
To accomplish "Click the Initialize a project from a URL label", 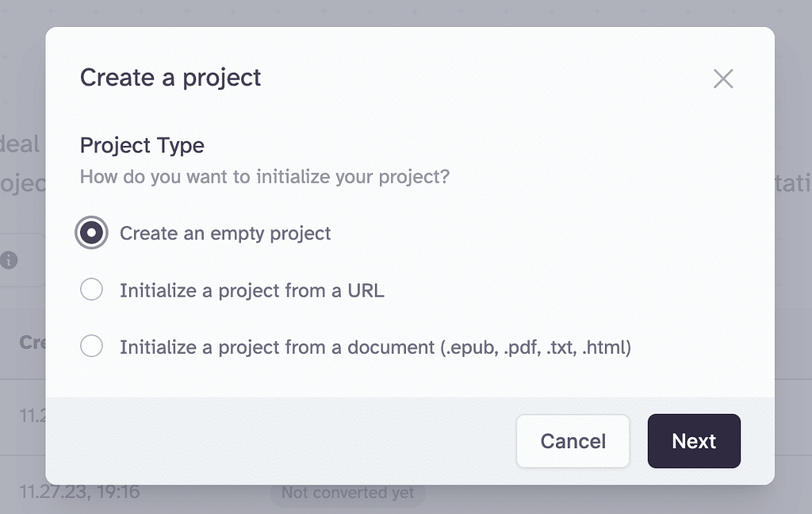I will pos(252,290).
